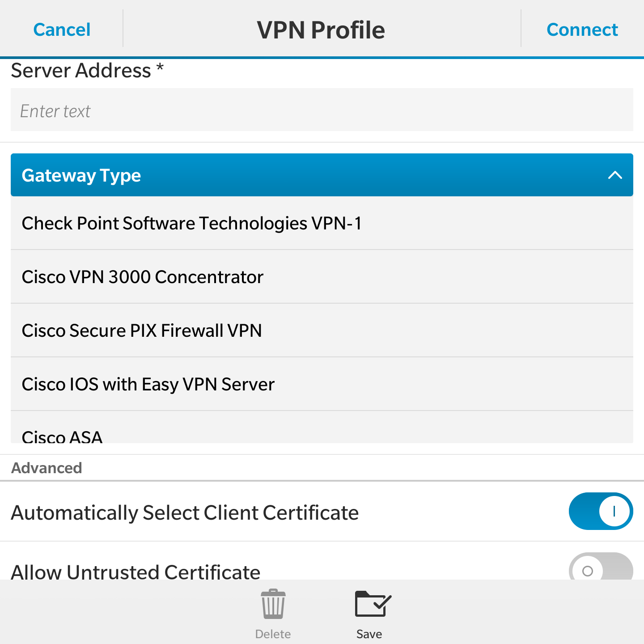This screenshot has width=644, height=644.
Task: Choose Cisco ASA gateway option
Action: click(322, 428)
